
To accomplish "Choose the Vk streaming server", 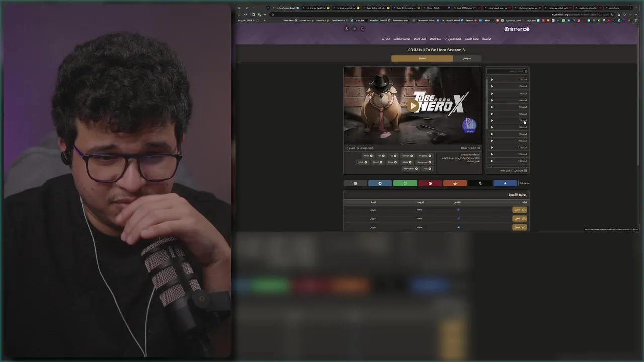I will [x=393, y=156].
